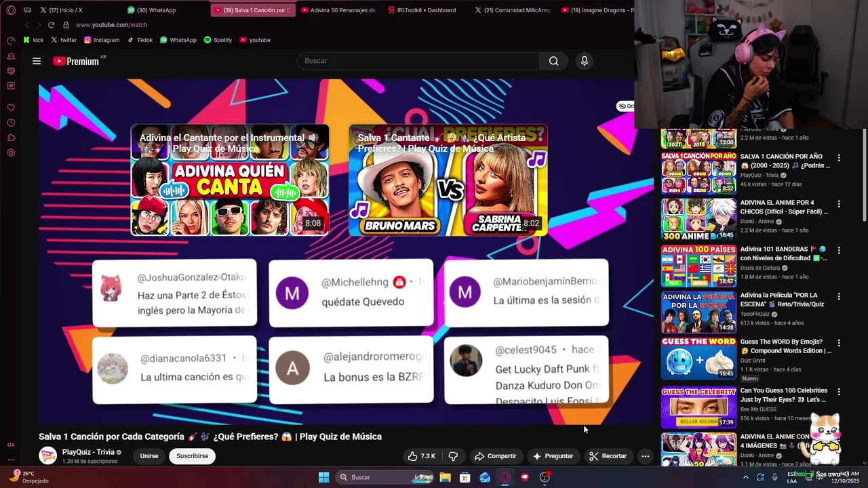The image size is (868, 488).
Task: Open File Explorer from the taskbar
Action: [445, 477]
